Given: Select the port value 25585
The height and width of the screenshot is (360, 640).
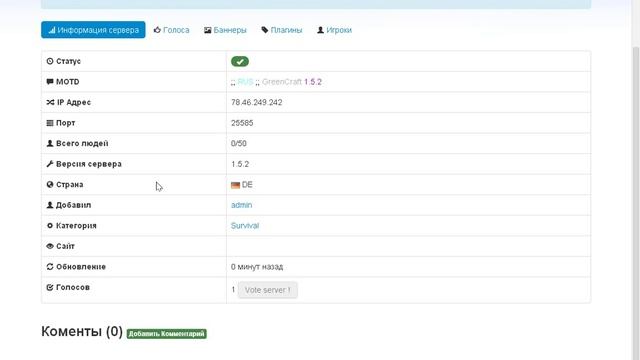Looking at the screenshot, I should (242, 123).
